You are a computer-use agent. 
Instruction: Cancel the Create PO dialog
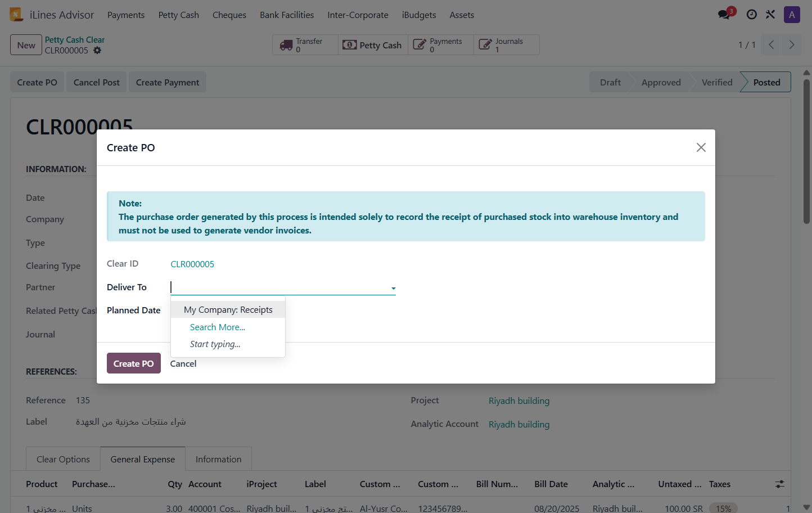click(x=183, y=363)
